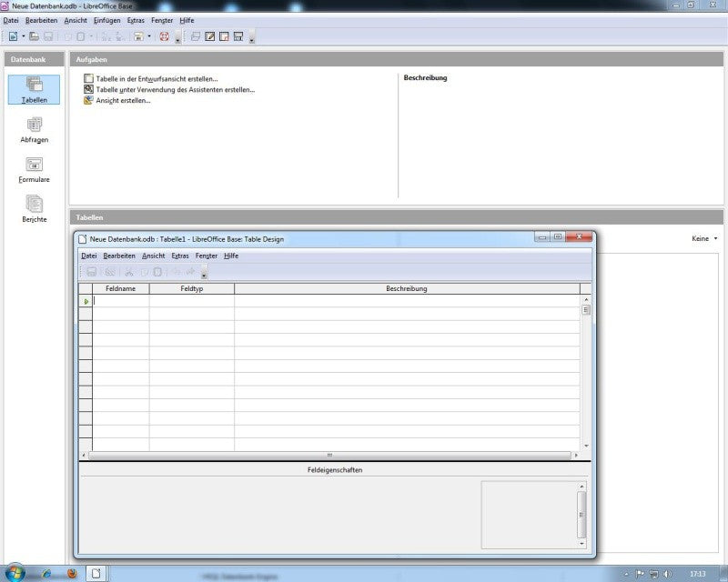
Task: Select Tabellen in the Datenbank sidebar
Action: point(34,90)
